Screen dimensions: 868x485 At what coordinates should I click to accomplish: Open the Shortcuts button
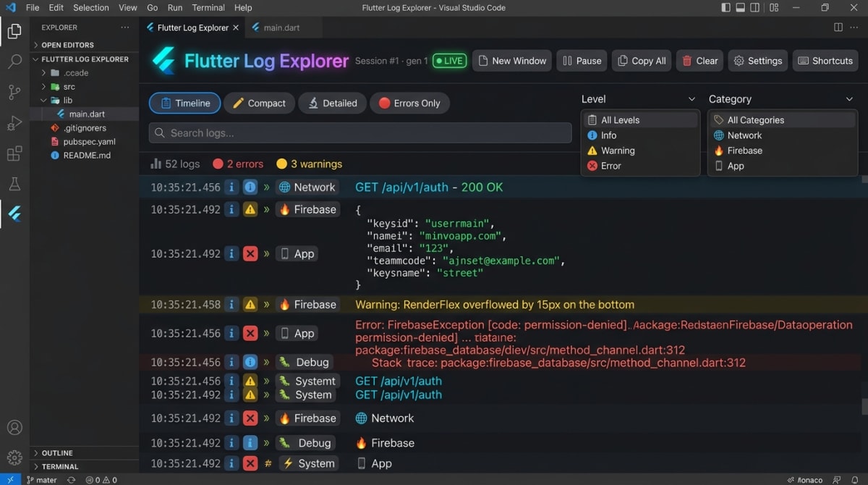coord(825,61)
